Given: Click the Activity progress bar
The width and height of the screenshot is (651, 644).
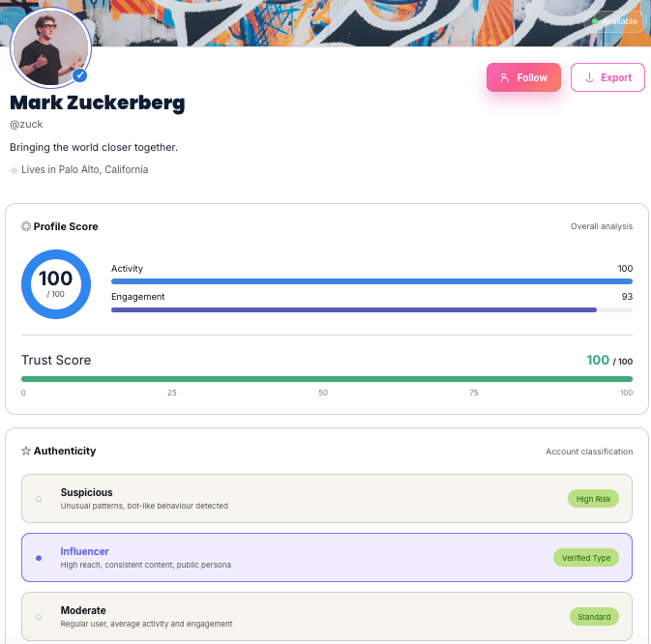Looking at the screenshot, I should pyautogui.click(x=371, y=281).
